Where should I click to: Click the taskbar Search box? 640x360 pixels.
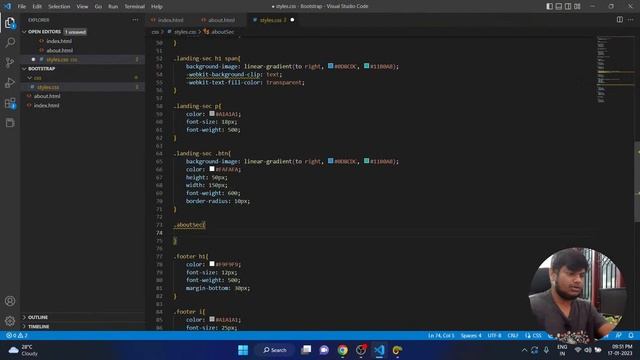(275, 350)
